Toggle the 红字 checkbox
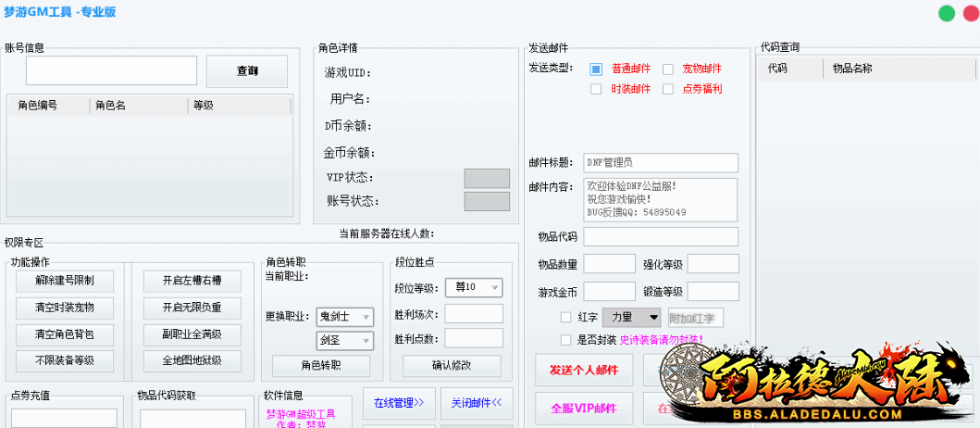The height and width of the screenshot is (428, 980). point(565,317)
